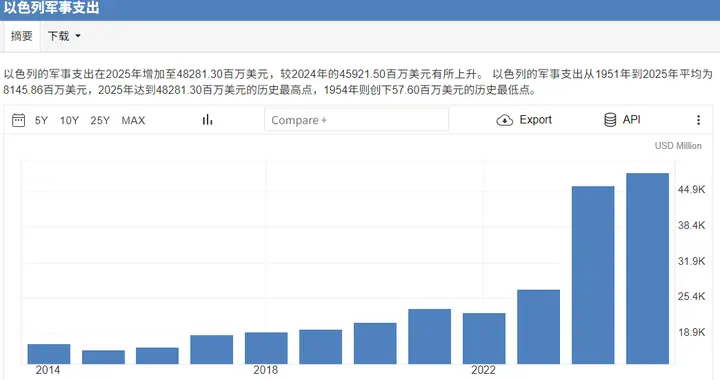720x380 pixels.
Task: Click the 2022 x-axis label
Action: pyautogui.click(x=483, y=370)
